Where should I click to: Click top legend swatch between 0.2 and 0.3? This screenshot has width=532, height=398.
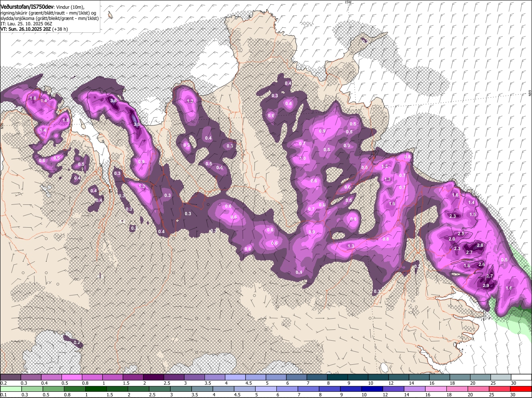(x=10, y=377)
